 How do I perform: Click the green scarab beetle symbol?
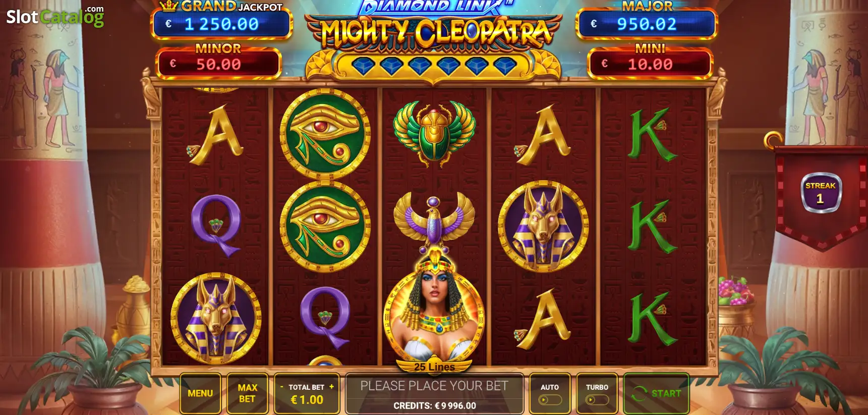tap(434, 133)
